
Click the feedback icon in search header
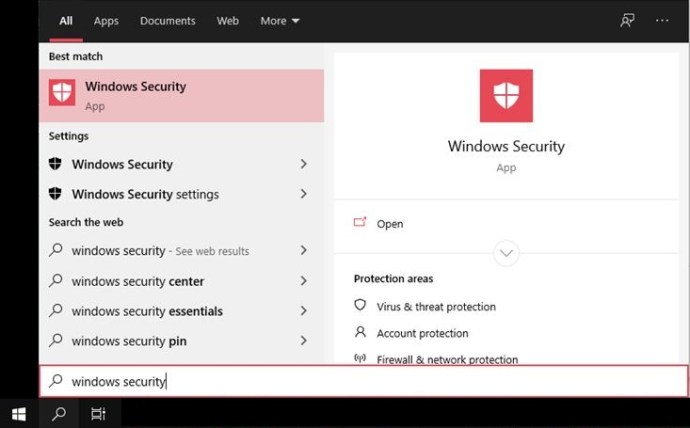[x=627, y=20]
